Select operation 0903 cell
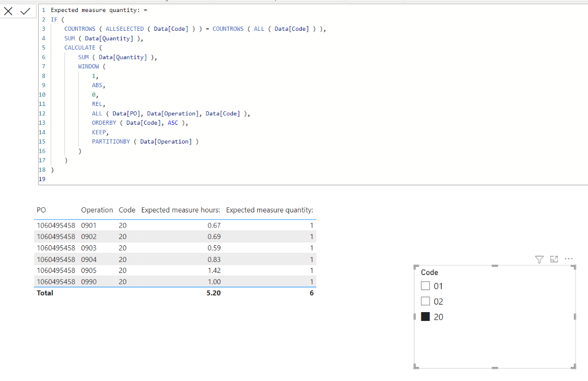This screenshot has height=381, width=588. [89, 248]
